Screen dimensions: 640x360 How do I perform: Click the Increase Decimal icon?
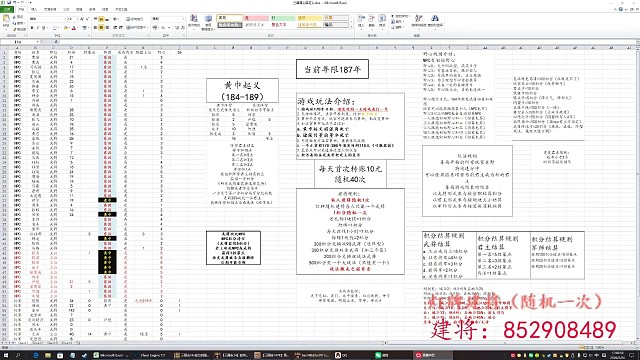tap(177, 28)
